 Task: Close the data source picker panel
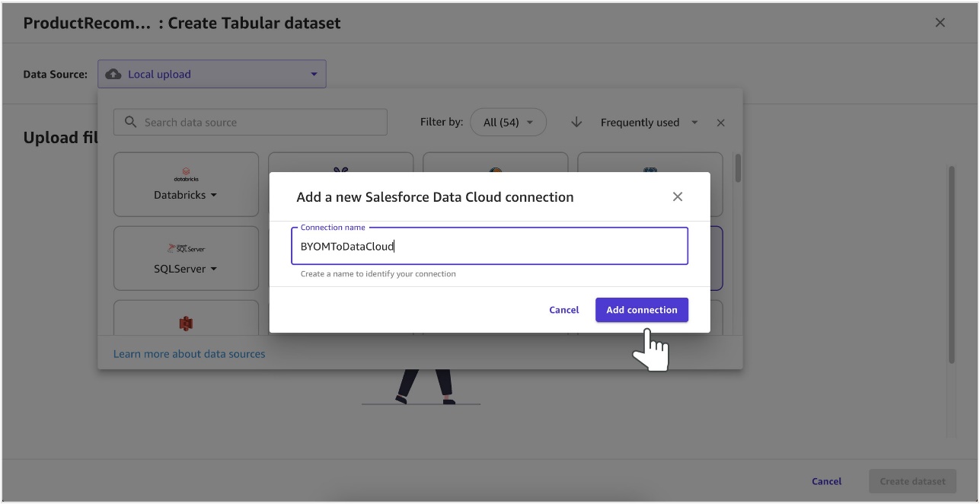[x=720, y=123]
